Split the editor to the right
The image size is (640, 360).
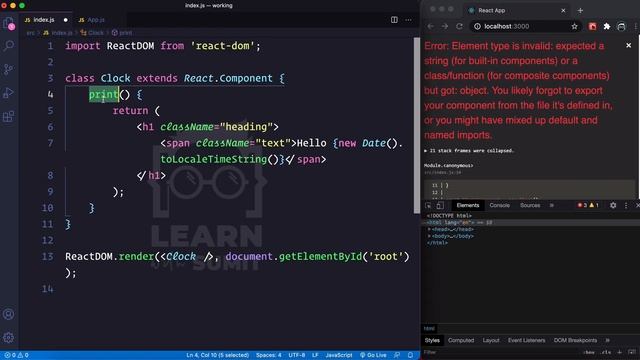coord(394,20)
